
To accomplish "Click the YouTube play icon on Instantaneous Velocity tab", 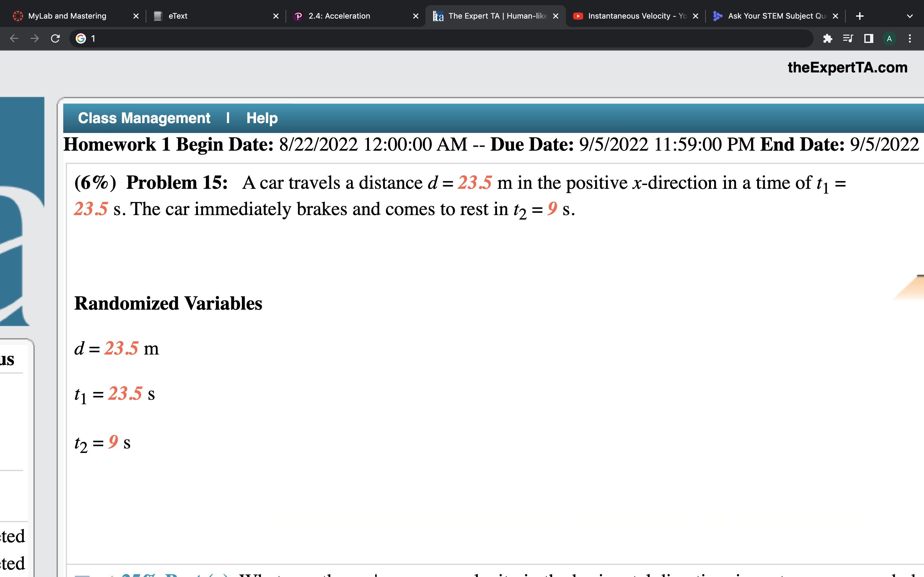I will [578, 16].
